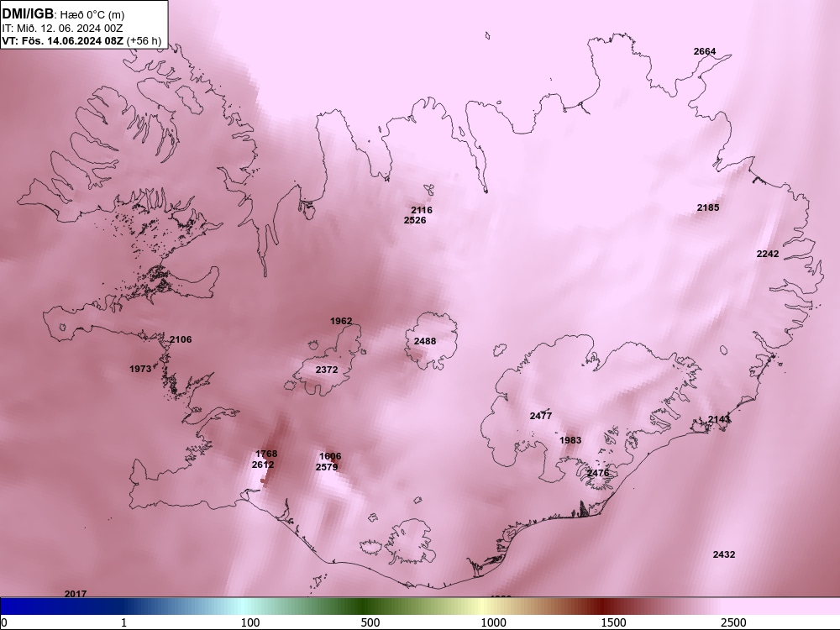Click the 2526 value on the map
This screenshot has width=840, height=630.
(415, 220)
